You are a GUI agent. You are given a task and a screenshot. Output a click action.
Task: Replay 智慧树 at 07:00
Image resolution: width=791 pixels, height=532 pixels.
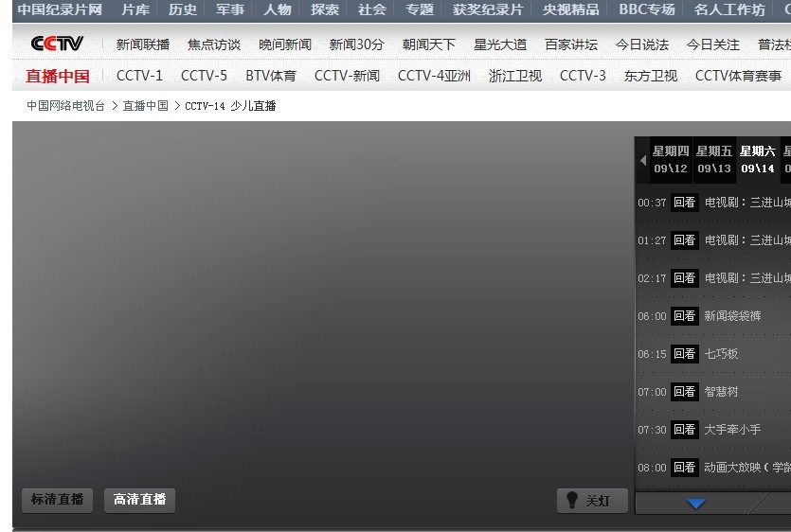685,391
